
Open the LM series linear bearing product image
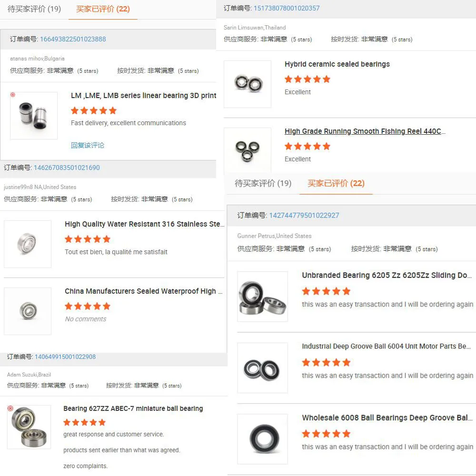(33, 115)
